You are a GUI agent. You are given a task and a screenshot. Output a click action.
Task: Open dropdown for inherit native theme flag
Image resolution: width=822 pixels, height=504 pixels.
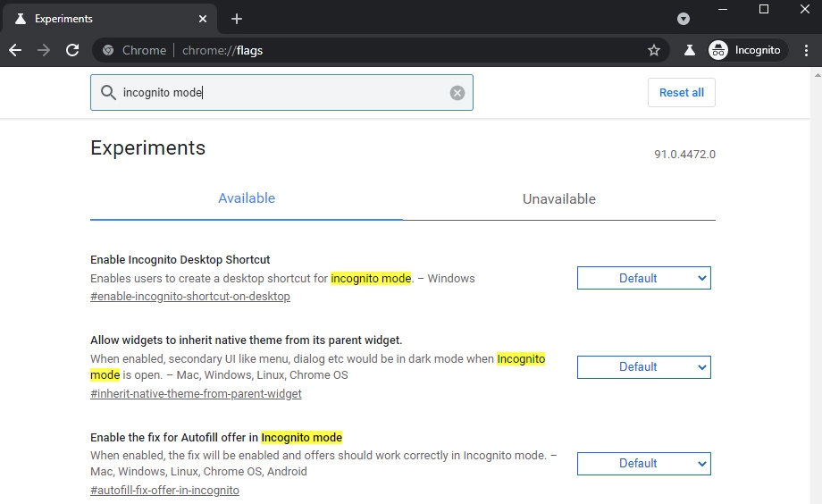644,367
